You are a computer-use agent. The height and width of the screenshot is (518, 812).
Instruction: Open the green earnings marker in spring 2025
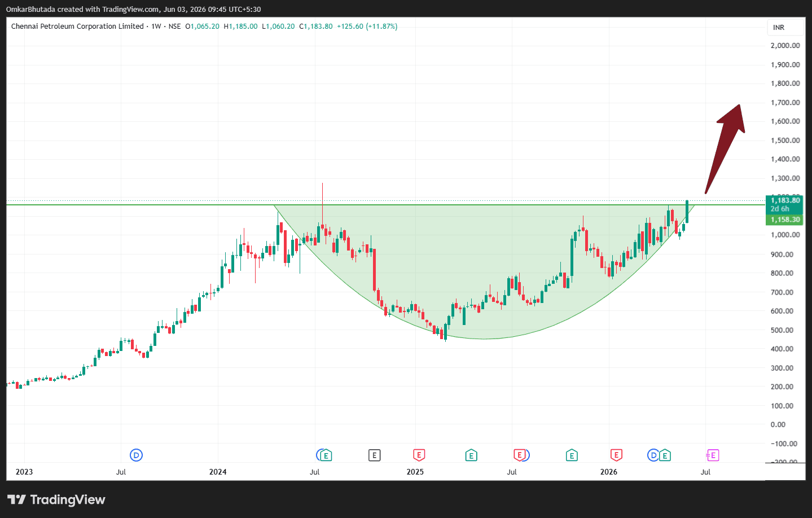471,455
